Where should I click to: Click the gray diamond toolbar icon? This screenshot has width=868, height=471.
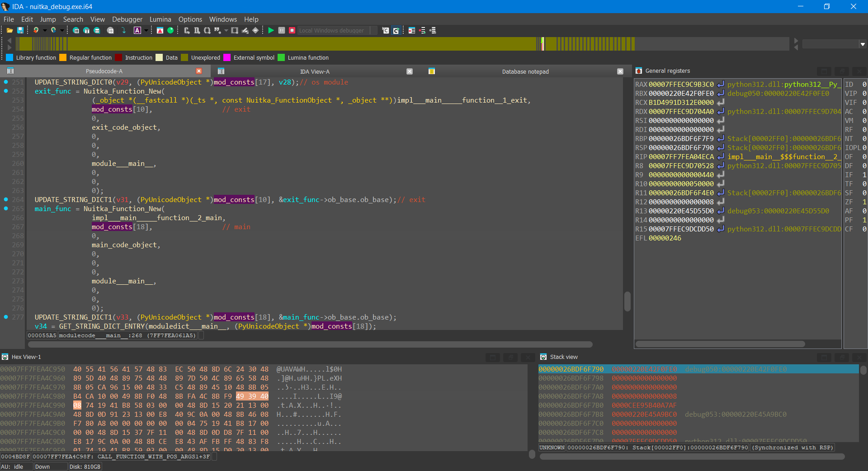tap(255, 30)
